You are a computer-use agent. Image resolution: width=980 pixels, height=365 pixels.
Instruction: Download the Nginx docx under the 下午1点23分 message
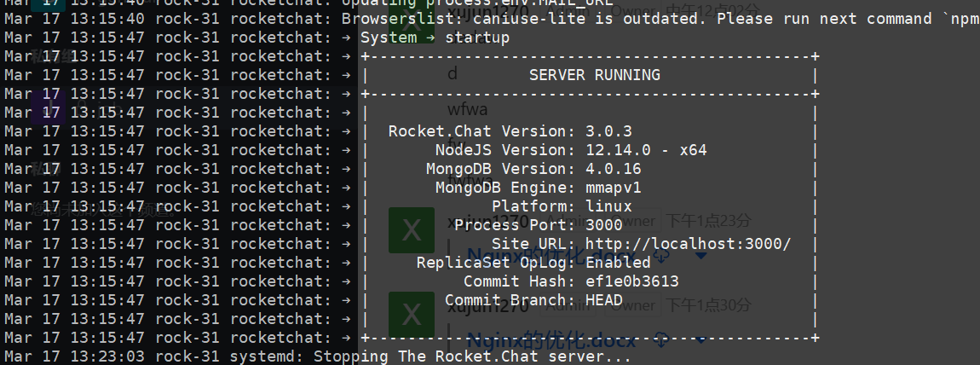point(660,256)
